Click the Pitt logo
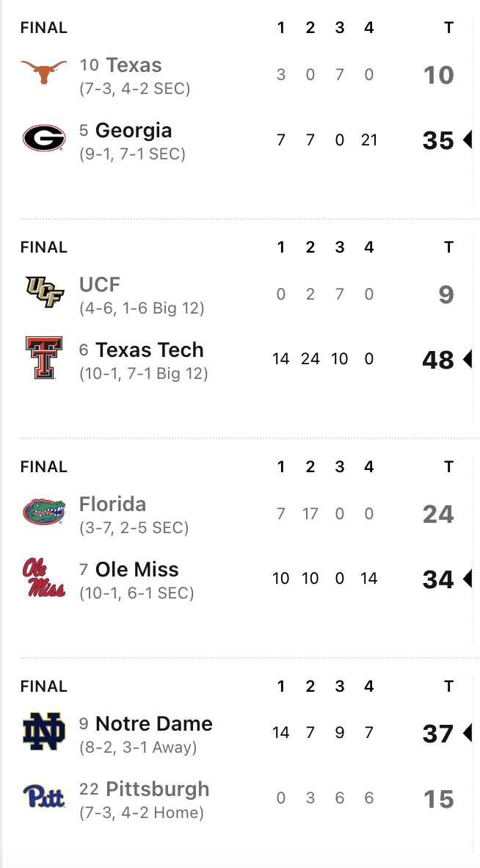 (44, 797)
